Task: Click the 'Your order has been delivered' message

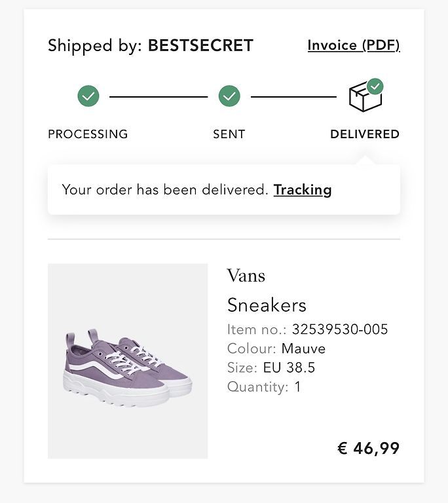Action: coord(164,189)
